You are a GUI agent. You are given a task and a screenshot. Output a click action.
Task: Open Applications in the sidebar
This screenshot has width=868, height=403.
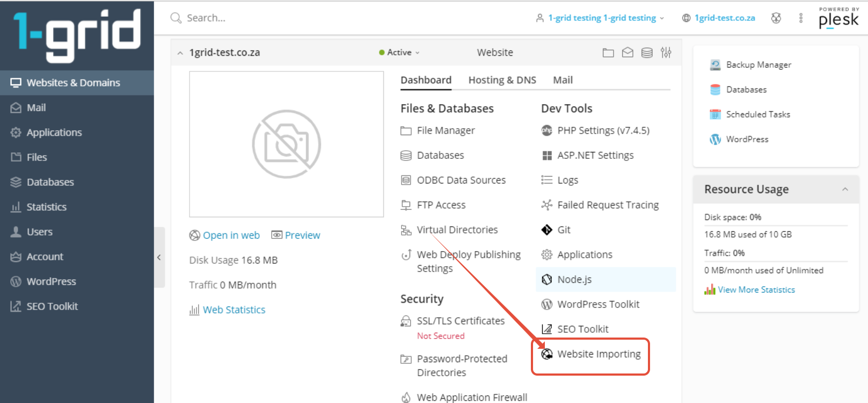[x=77, y=133]
